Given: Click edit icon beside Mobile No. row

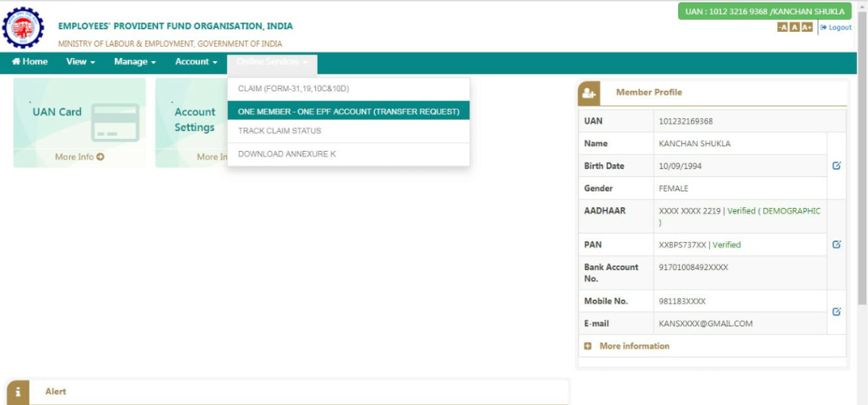Looking at the screenshot, I should coord(836,312).
